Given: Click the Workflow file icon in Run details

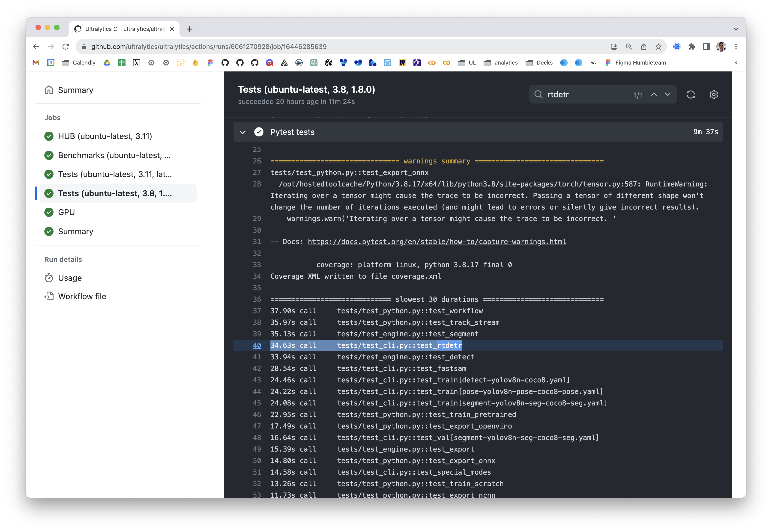Looking at the screenshot, I should click(x=49, y=296).
